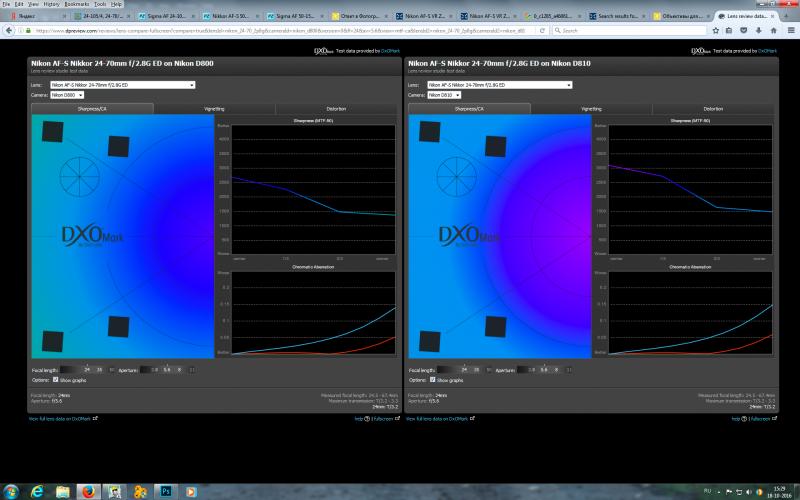Viewport: 800px width, 500px height.
Task: Click the help question mark icon in the D800 panel
Action: click(x=366, y=419)
